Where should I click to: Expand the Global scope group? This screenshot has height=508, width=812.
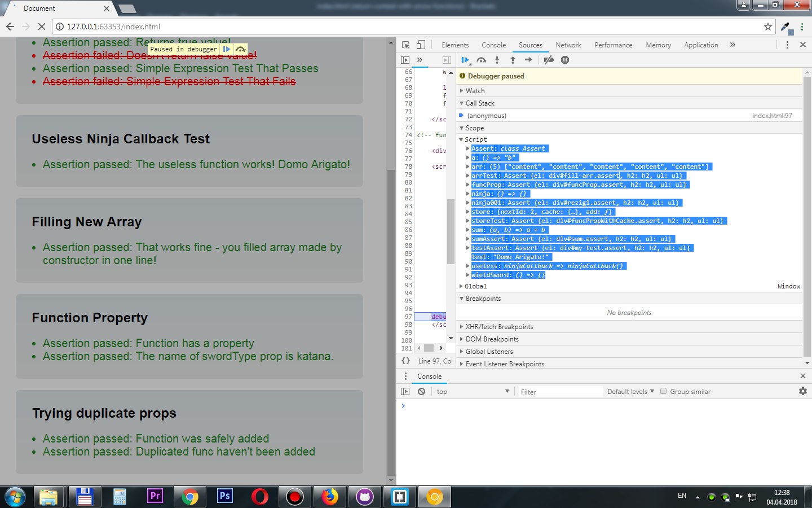[461, 286]
